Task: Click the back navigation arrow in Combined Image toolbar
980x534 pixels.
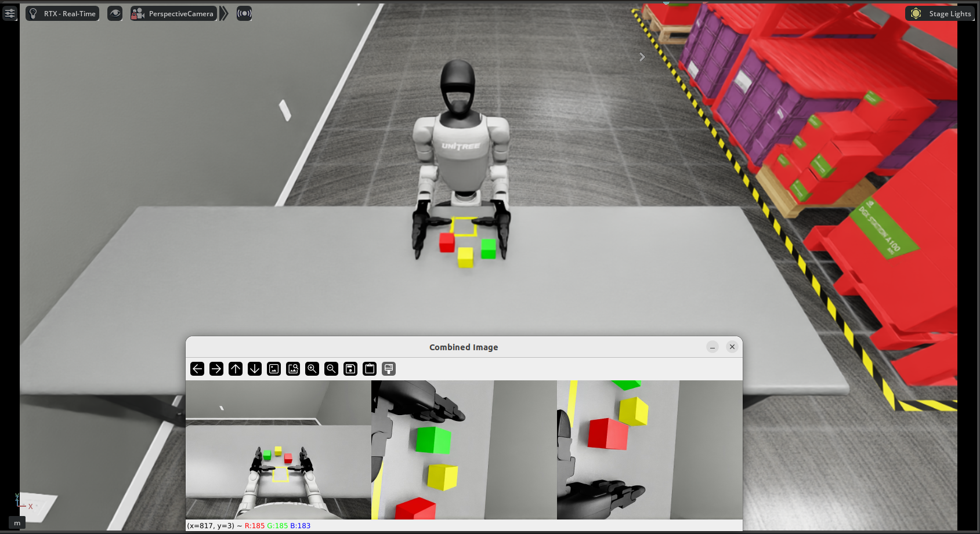Action: (x=197, y=369)
